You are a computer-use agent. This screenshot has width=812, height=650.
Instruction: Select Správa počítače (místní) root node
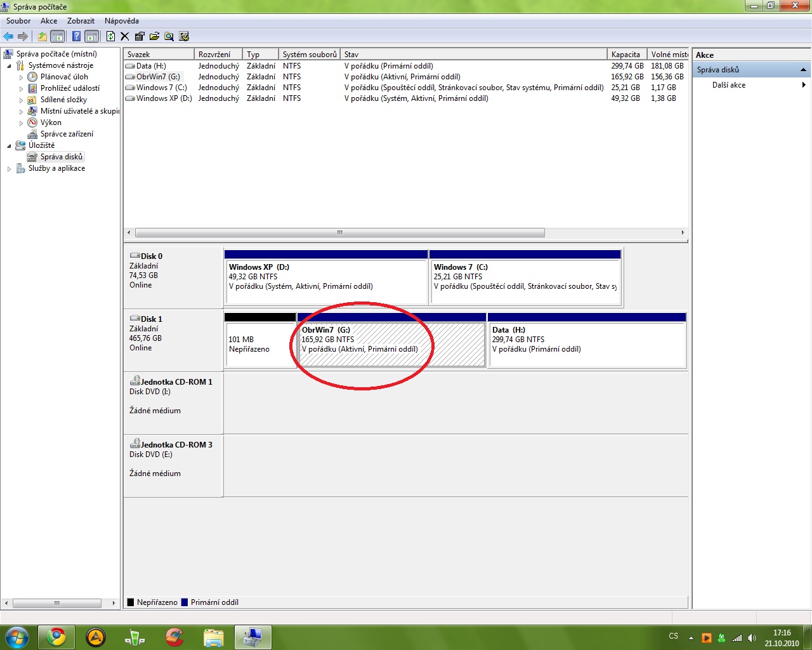pyautogui.click(x=56, y=54)
